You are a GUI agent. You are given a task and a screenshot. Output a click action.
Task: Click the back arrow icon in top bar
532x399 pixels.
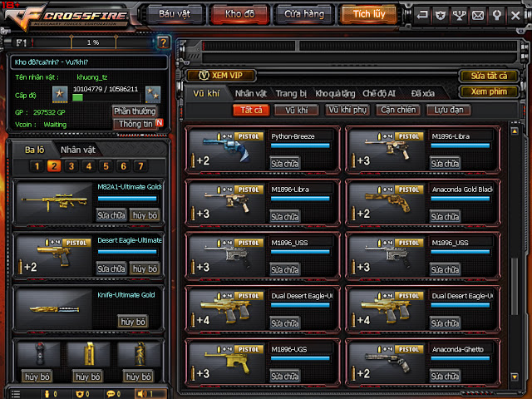pyautogui.click(x=422, y=15)
